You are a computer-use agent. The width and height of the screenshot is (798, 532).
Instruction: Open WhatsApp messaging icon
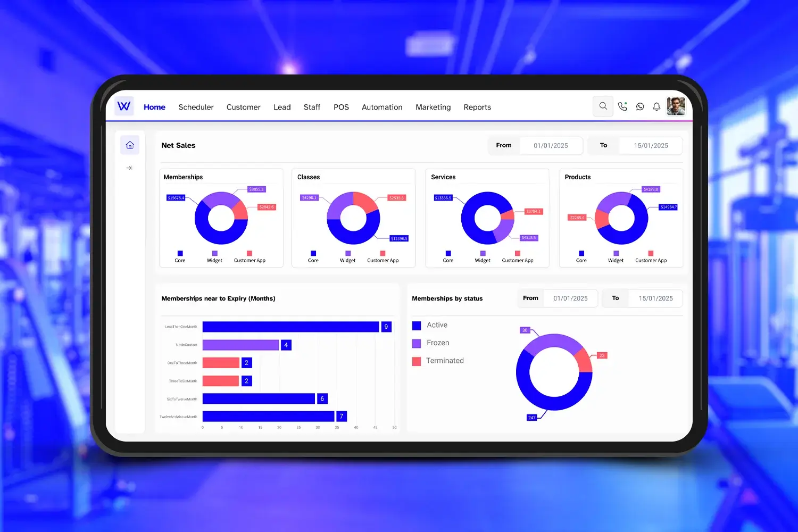639,106
